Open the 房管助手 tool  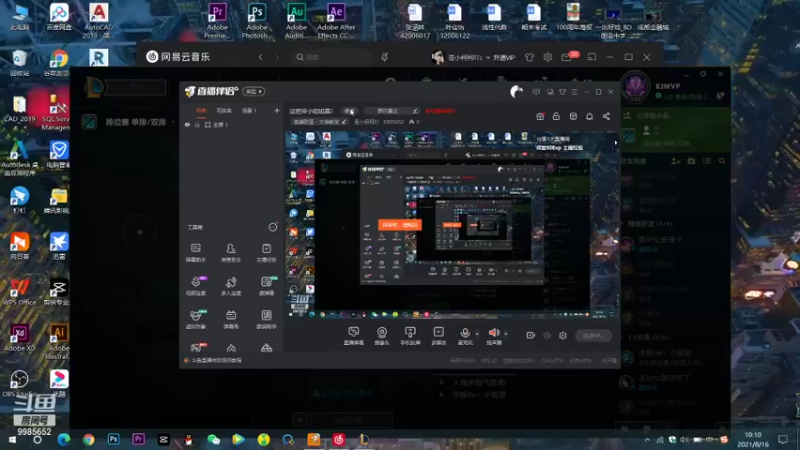231,253
